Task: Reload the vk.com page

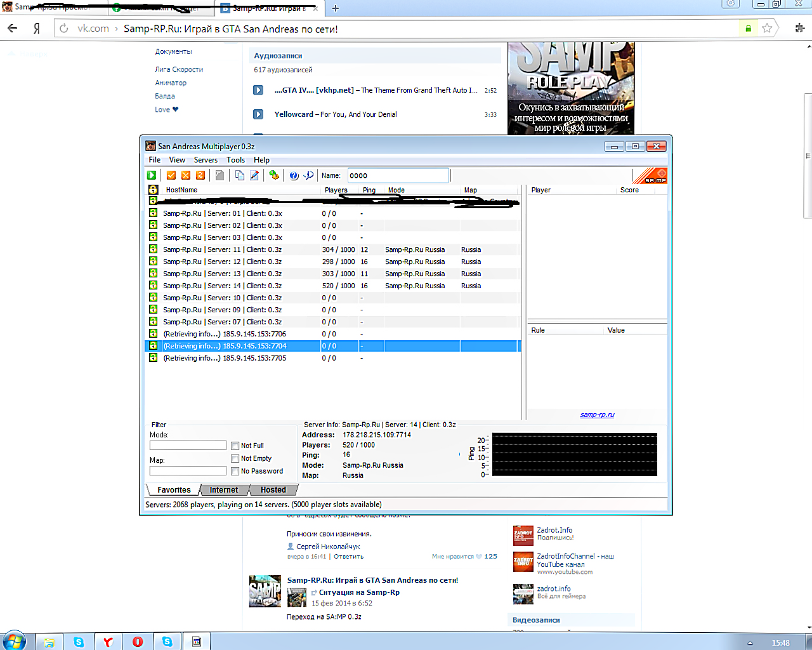Action: tap(63, 29)
